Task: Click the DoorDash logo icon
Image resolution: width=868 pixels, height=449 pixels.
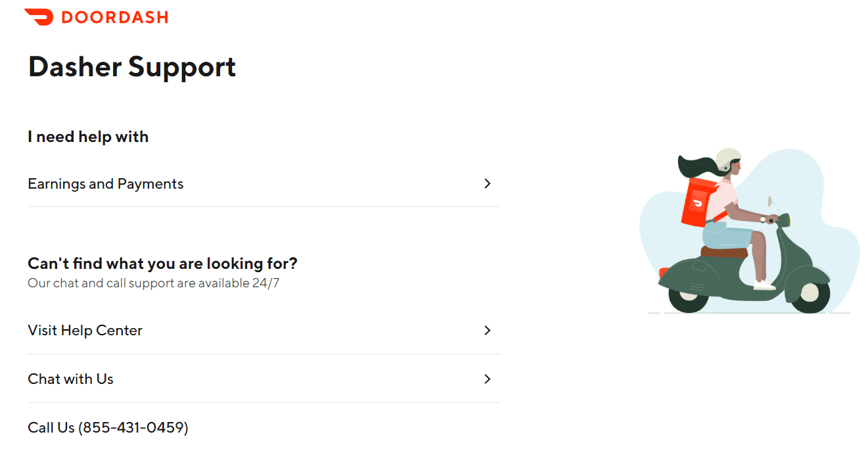Action: [39, 17]
